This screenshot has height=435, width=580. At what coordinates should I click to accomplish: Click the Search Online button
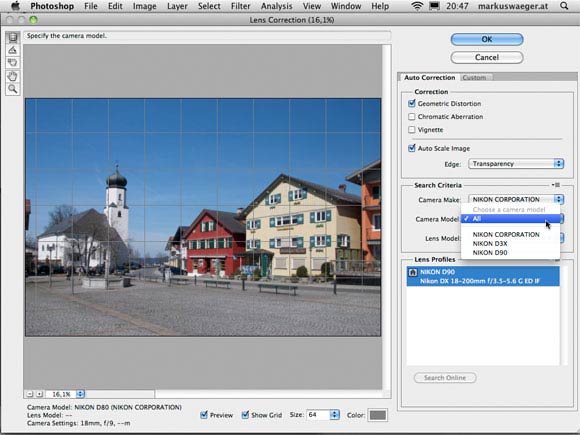tap(445, 378)
